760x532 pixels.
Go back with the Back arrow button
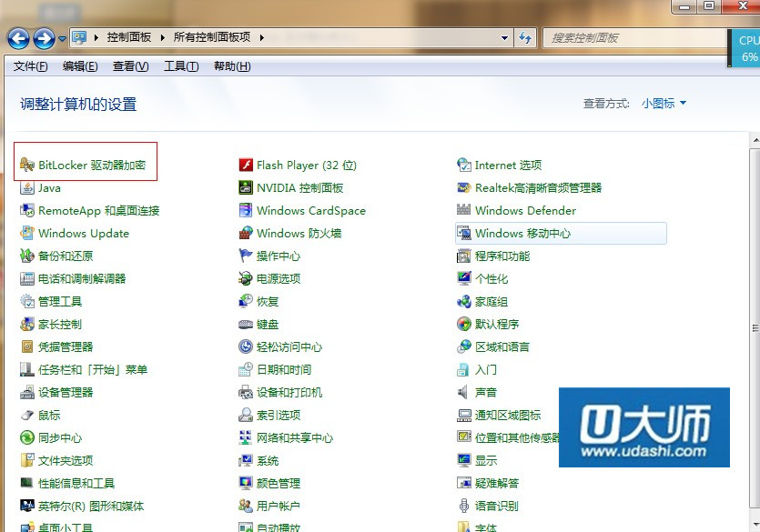point(19,38)
